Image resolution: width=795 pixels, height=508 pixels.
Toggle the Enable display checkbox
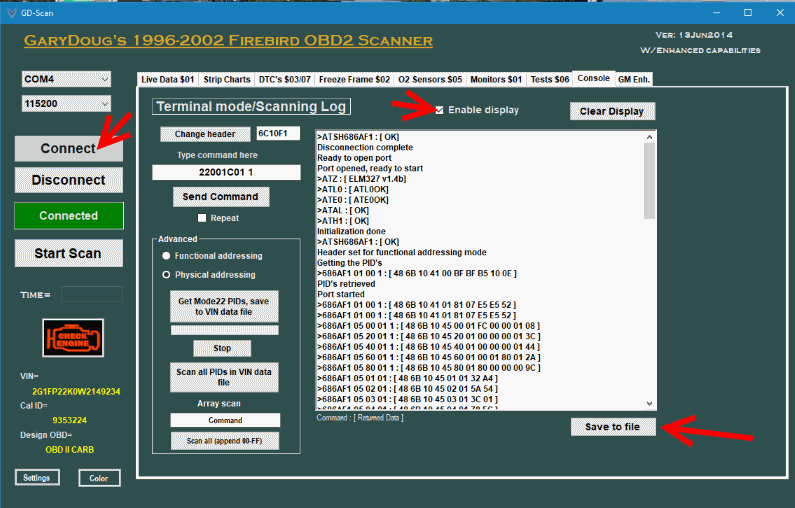[x=440, y=110]
